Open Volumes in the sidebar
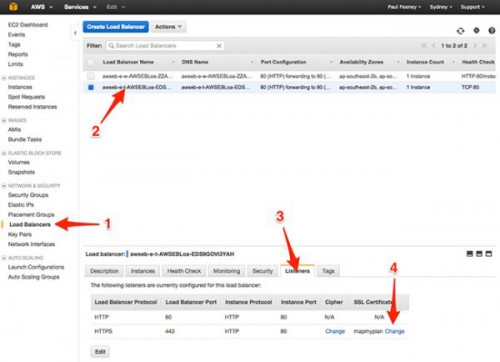The width and height of the screenshot is (500, 362). [x=19, y=162]
